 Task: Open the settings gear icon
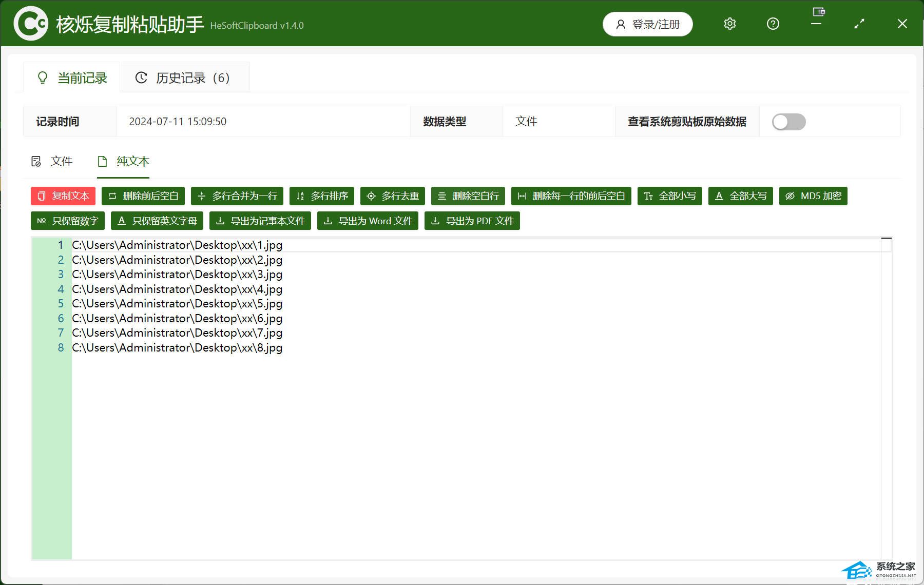[729, 24]
